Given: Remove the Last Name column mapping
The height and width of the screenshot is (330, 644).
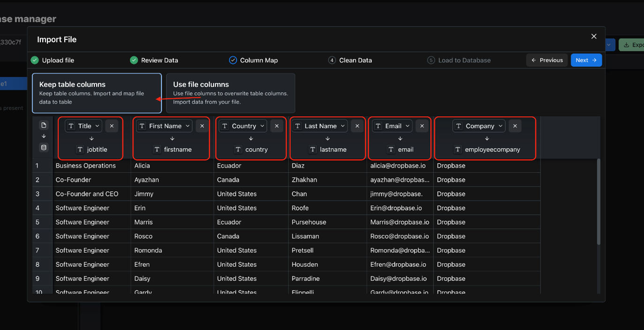Looking at the screenshot, I should [357, 126].
